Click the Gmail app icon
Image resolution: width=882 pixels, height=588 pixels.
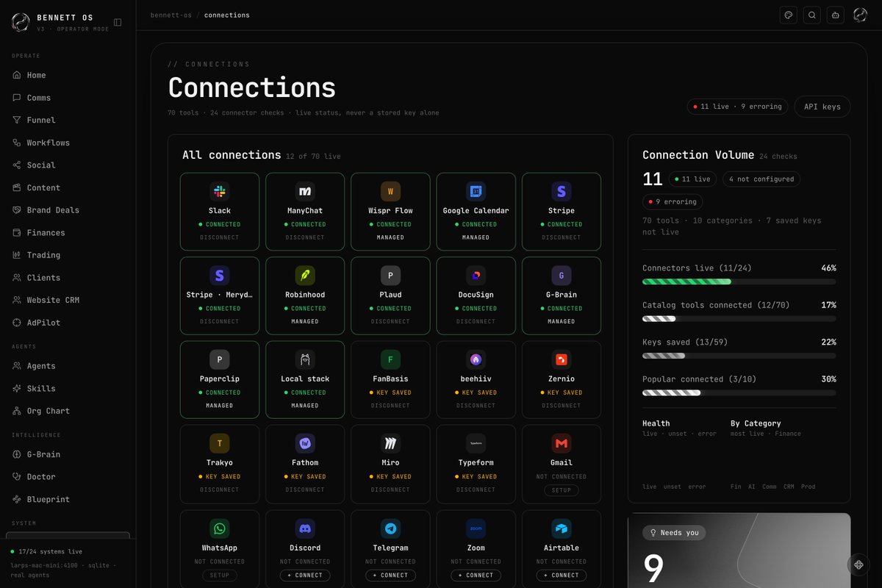[x=561, y=443]
